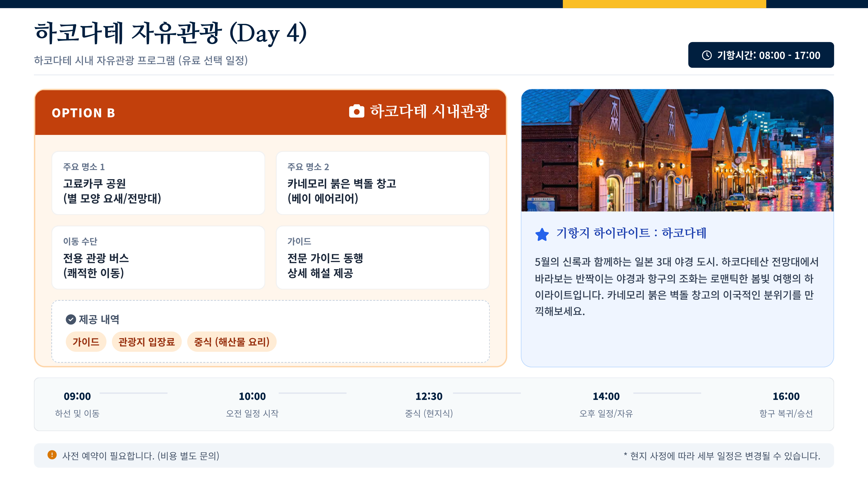Click the 12:30 중식 timeline marker

pos(429,404)
